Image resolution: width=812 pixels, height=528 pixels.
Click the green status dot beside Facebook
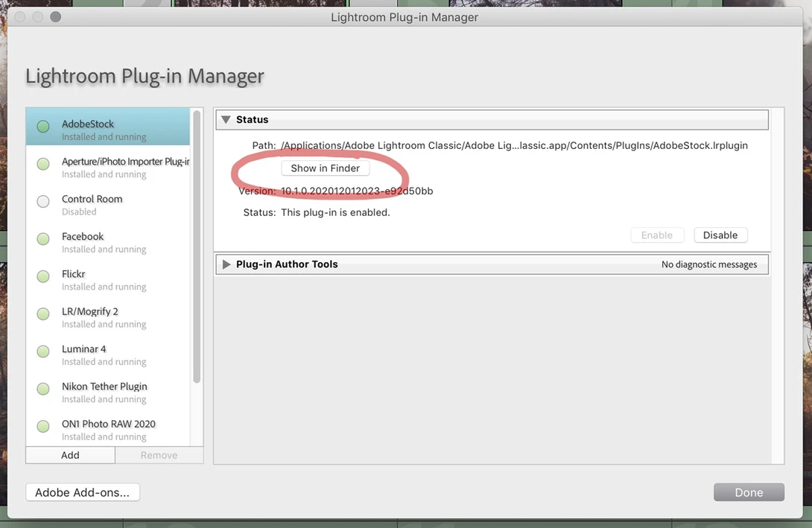(43, 238)
